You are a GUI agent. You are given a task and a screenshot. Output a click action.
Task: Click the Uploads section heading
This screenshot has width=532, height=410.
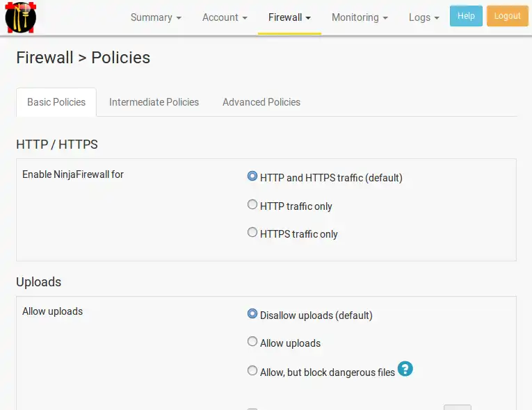point(39,282)
